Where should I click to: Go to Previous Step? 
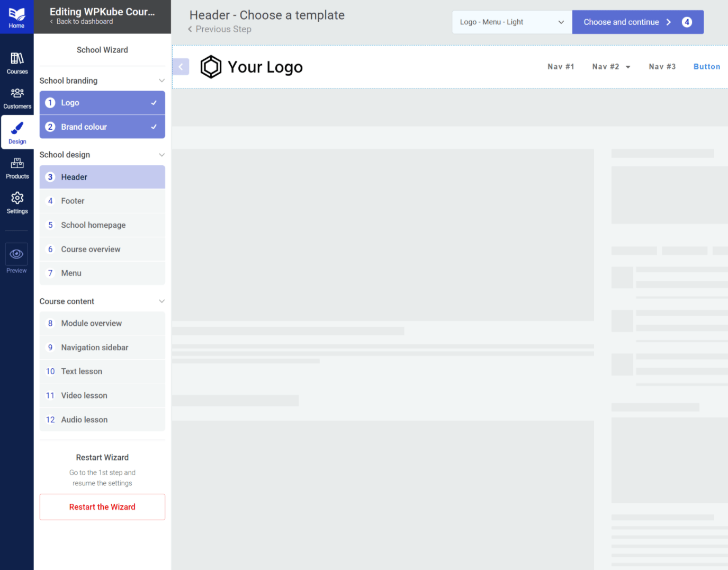pos(219,29)
